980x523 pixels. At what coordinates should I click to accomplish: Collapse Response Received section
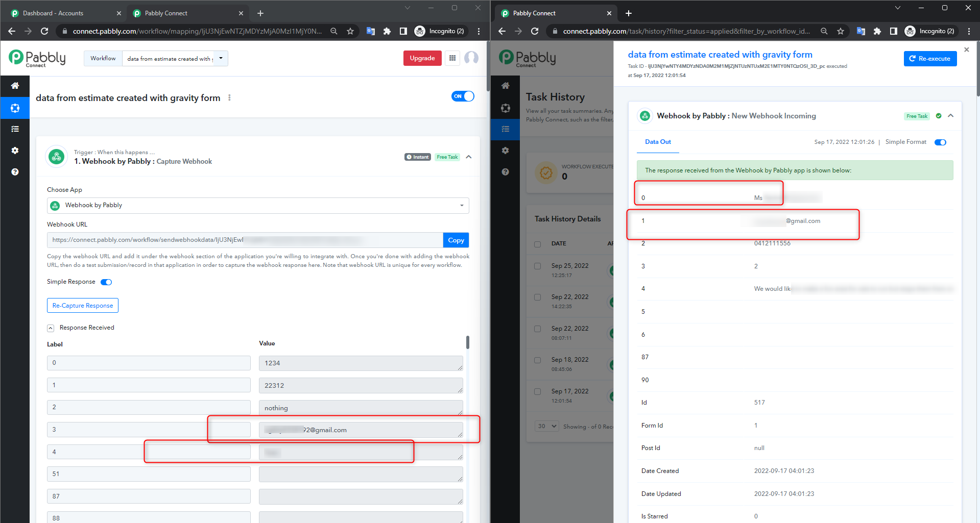[51, 328]
